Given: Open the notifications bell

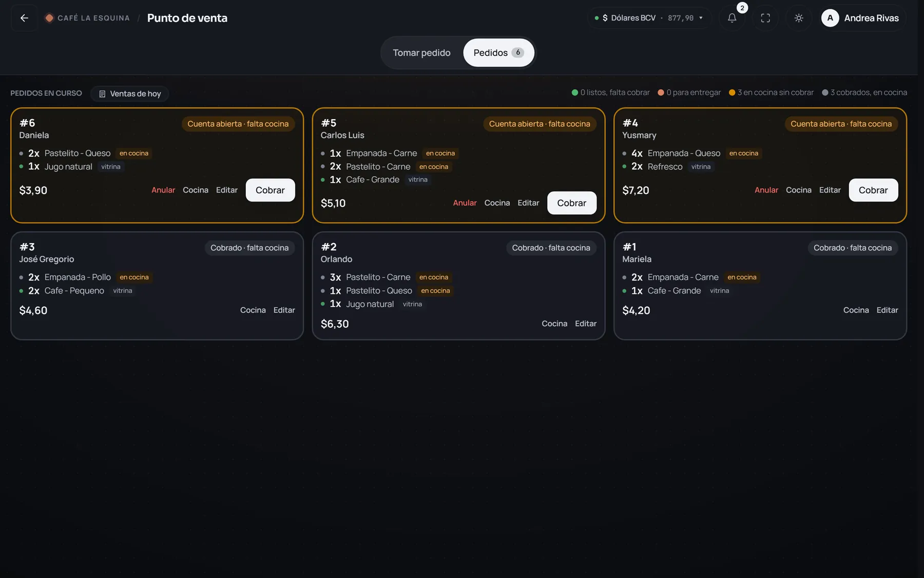Looking at the screenshot, I should coord(732,18).
